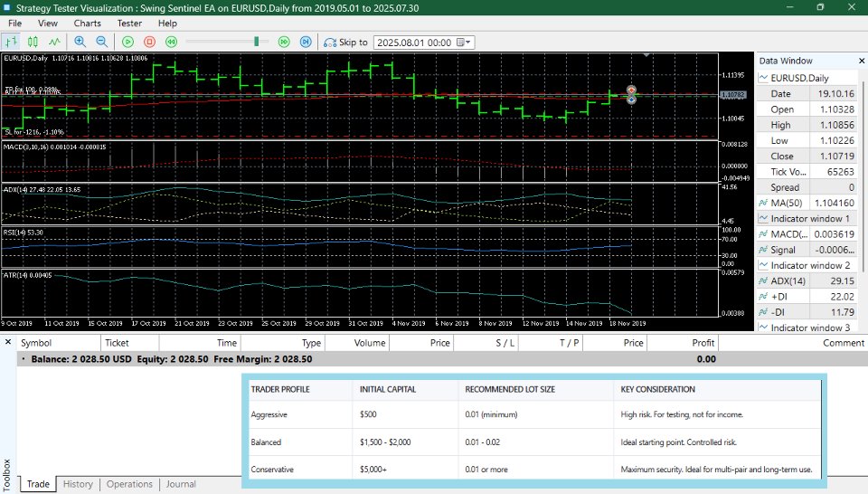
Task: Select the Tick Volume value 65263
Action: 840,172
